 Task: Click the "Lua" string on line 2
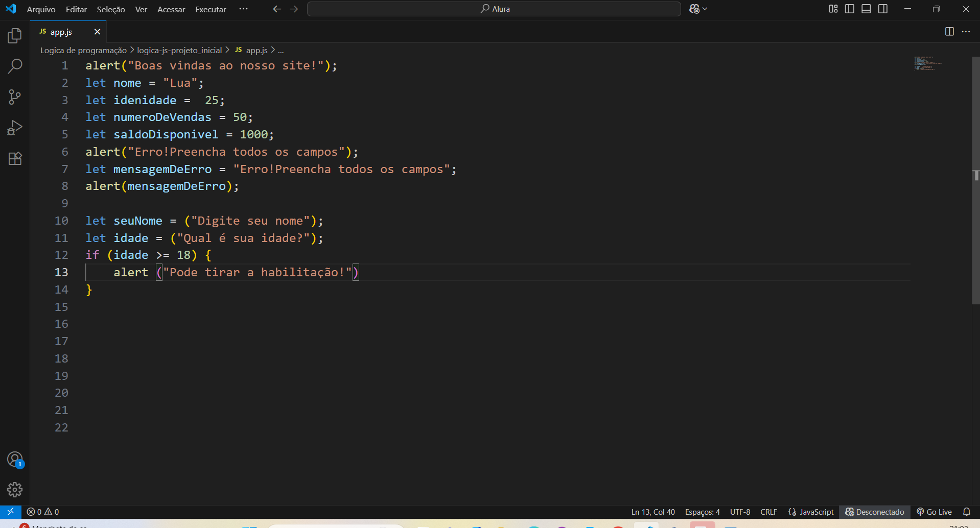pos(180,83)
